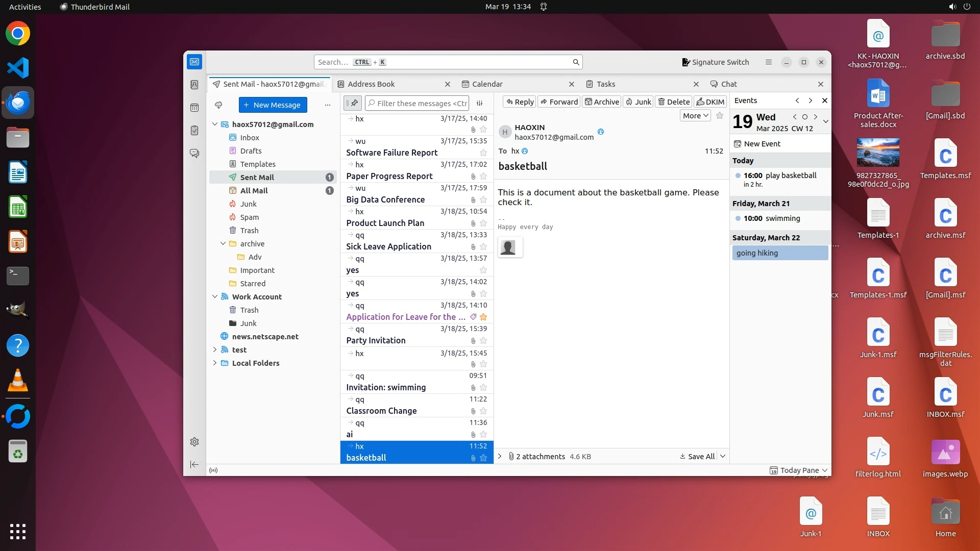Screen dimensions: 980x551
Task: Switch to the Calendar tab
Action: 487,84
